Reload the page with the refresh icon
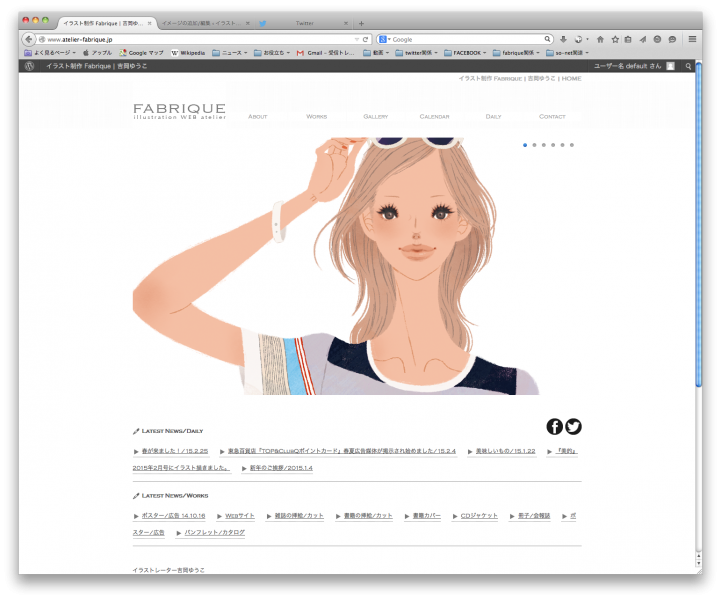This screenshot has height=600, width=721. [x=366, y=40]
